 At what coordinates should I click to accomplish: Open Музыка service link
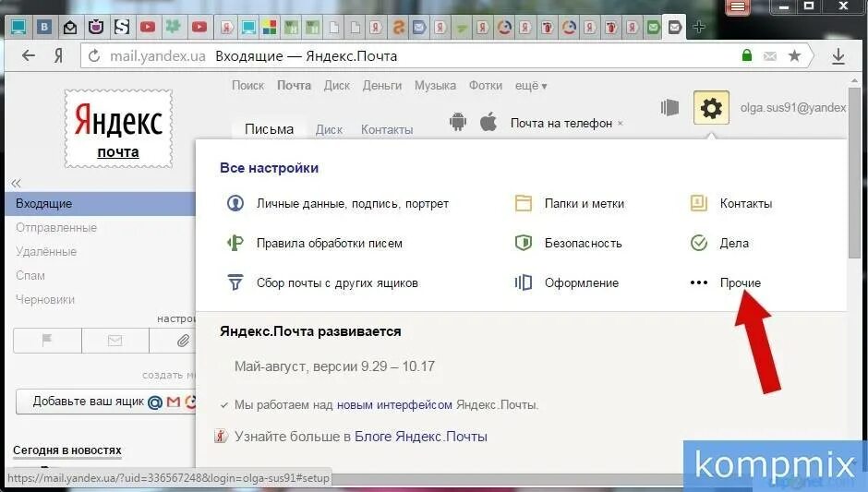(435, 85)
